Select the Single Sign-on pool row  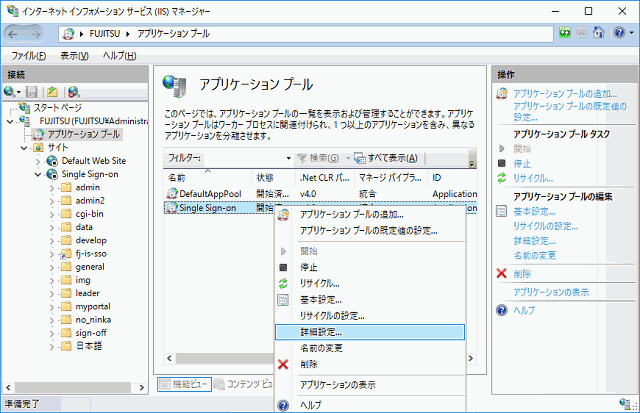click(x=220, y=208)
